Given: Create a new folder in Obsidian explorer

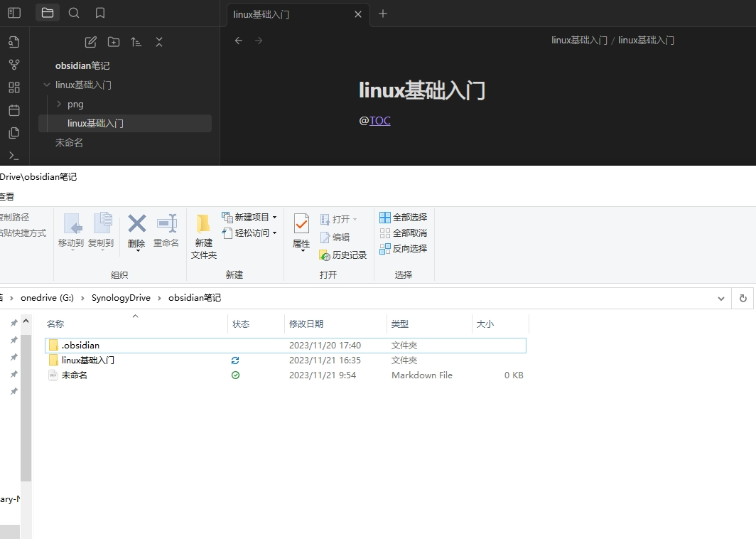Looking at the screenshot, I should (x=114, y=42).
